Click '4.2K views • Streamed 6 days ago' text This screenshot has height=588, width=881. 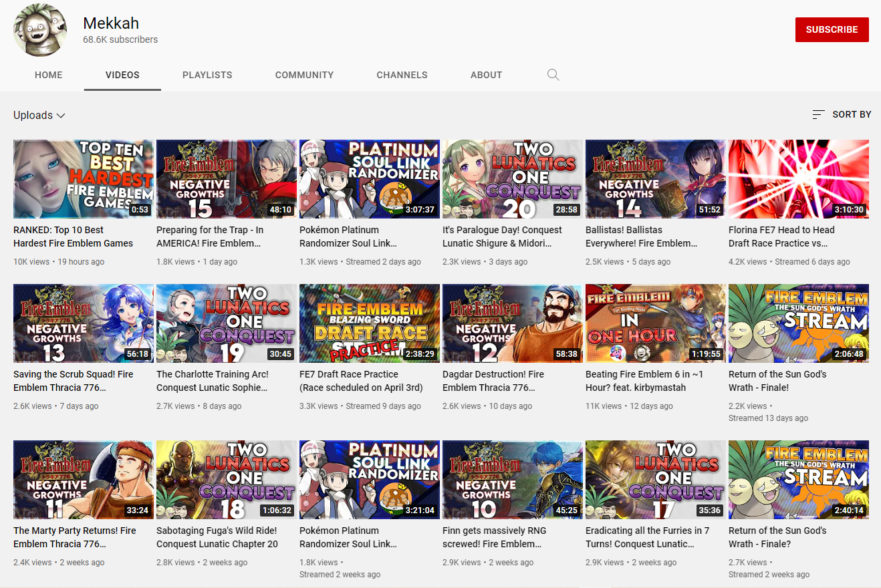(x=789, y=262)
